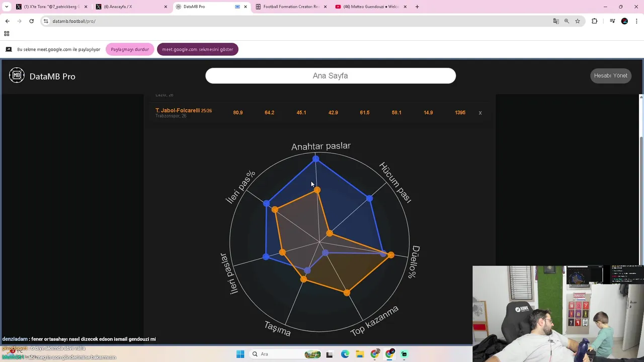Open Task View icon on taskbar
This screenshot has height=362, width=644.
pos(330,354)
